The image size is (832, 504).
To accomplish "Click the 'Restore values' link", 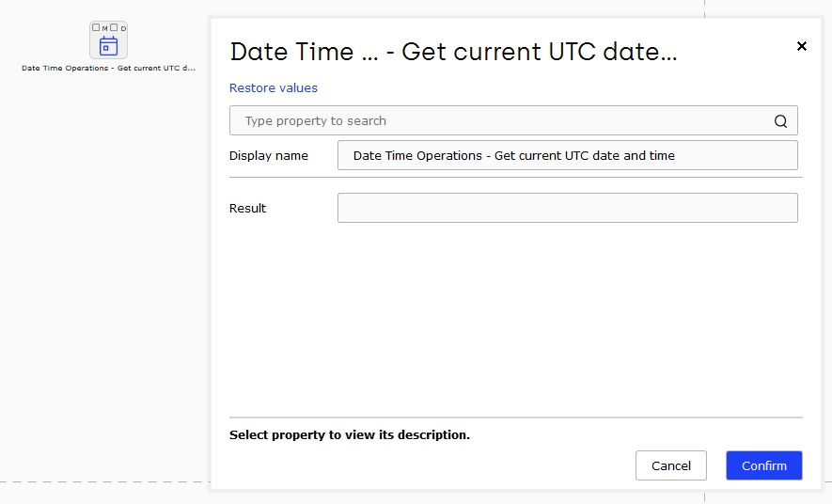I will tap(274, 88).
